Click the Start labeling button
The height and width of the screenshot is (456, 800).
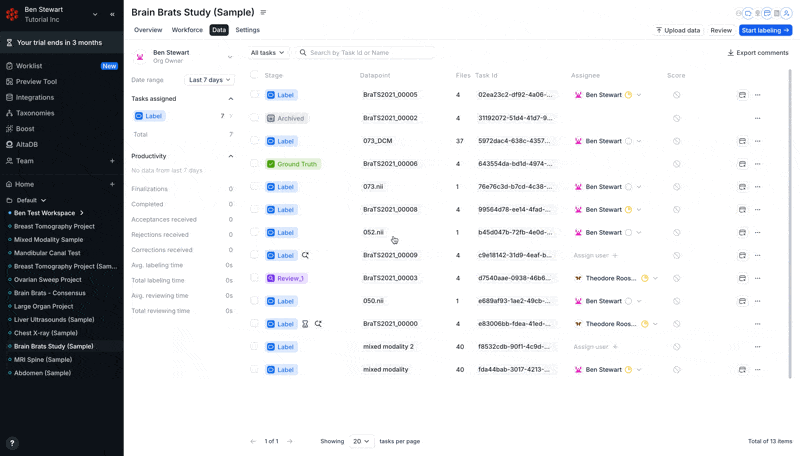click(765, 30)
